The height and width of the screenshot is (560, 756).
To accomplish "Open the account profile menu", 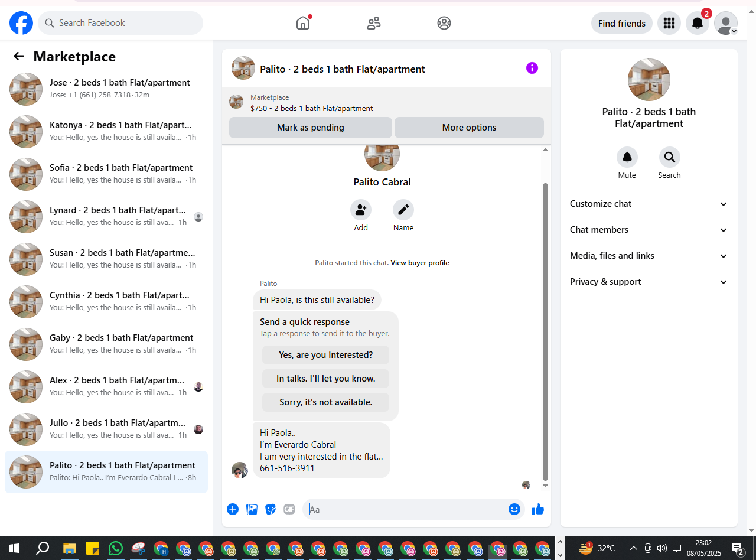I will pyautogui.click(x=726, y=23).
